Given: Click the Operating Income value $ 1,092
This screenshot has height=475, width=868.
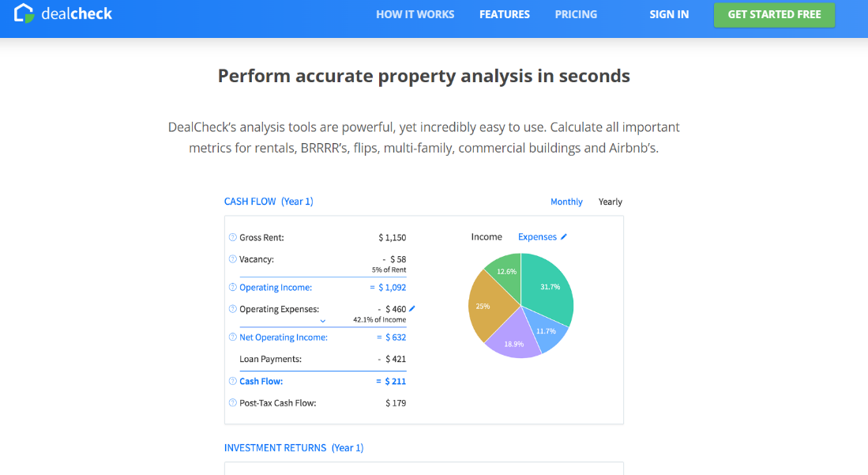Looking at the screenshot, I should point(392,287).
